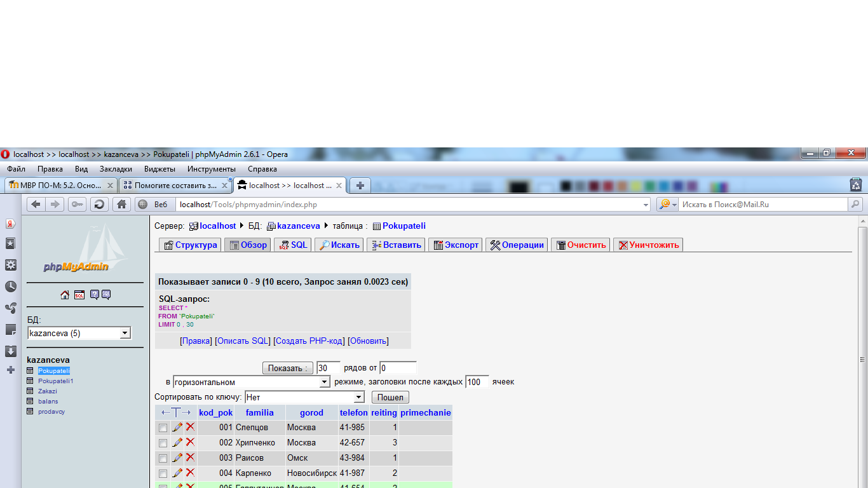Delete row 003 Раисов with red X
The height and width of the screenshot is (488, 868).
[190, 457]
